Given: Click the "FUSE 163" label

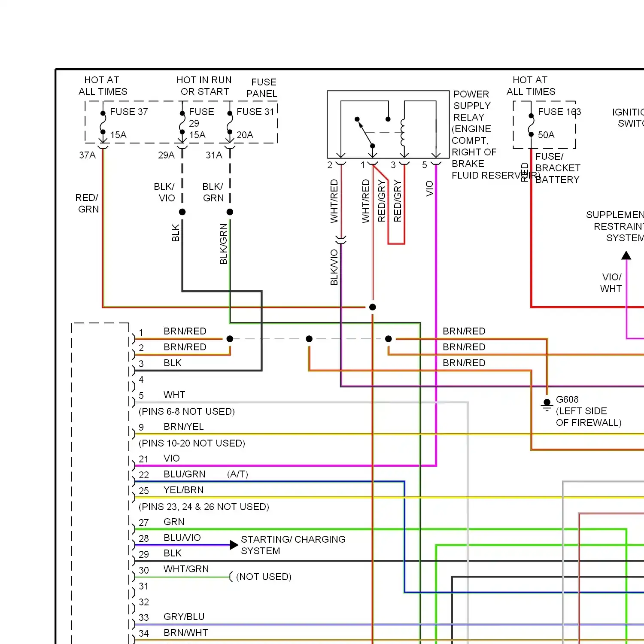Looking at the screenshot, I should pos(559,112).
